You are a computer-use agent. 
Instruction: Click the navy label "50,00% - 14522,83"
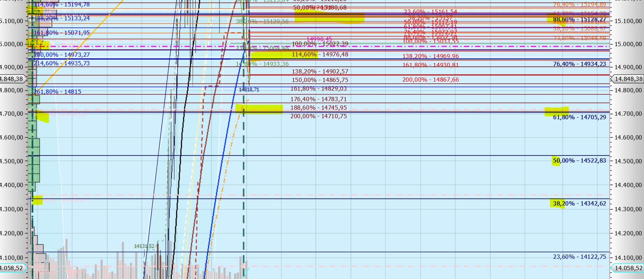tap(579, 160)
